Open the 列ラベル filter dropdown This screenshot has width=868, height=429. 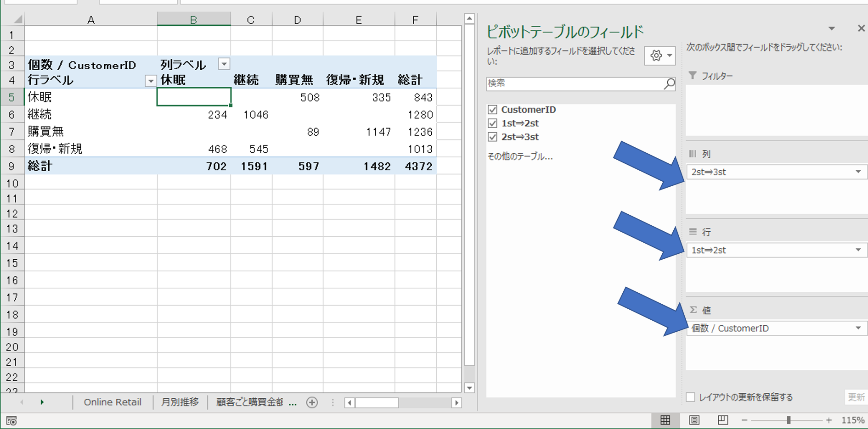click(224, 64)
